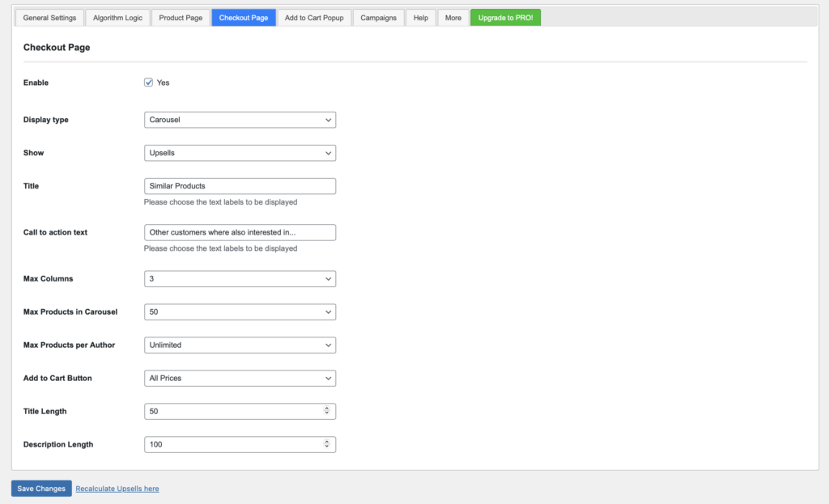
Task: Uncheck the Enable Yes checkbox
Action: [148, 82]
